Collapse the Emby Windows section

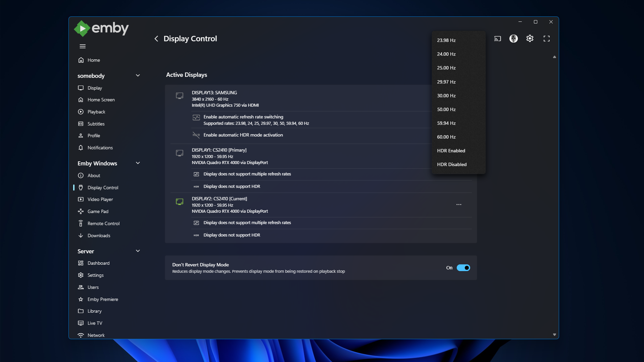tap(138, 163)
